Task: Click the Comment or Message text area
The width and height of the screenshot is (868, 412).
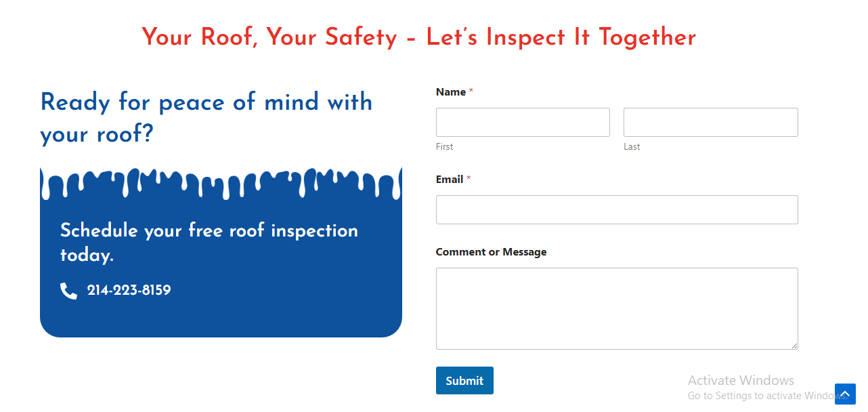Action: (x=617, y=308)
